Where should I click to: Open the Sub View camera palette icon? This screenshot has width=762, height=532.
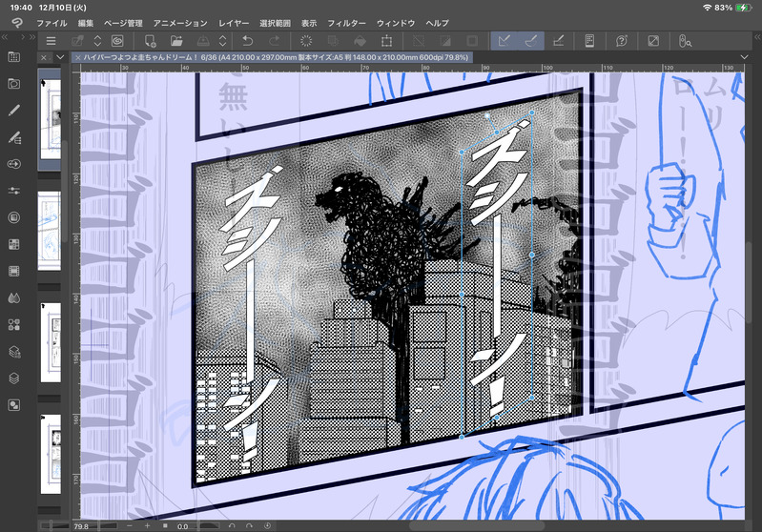tap(14, 84)
